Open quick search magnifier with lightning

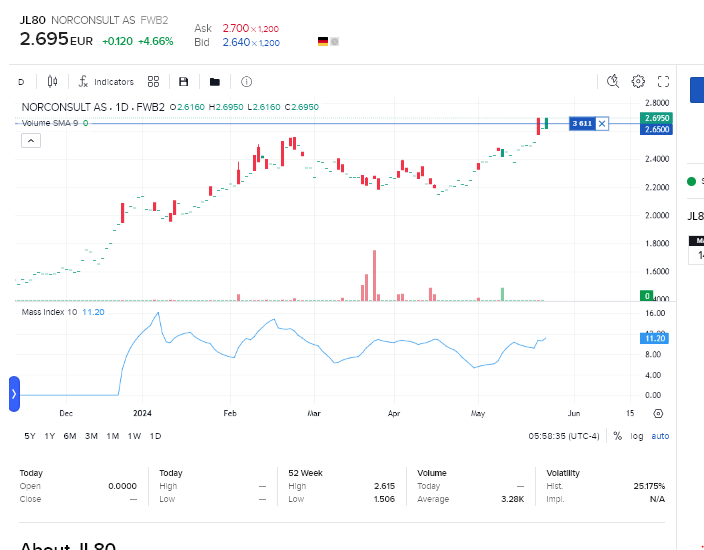coord(613,81)
